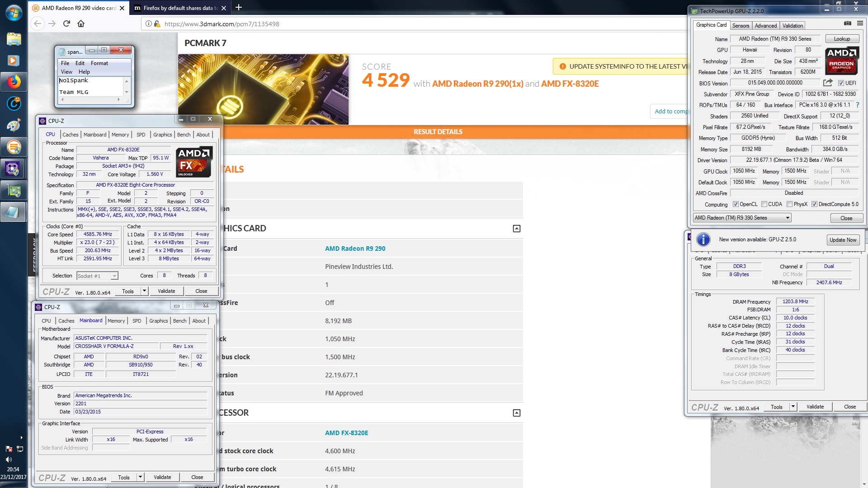Screen dimensions: 868x488
Task: Click the BIOS share export icon
Action: coord(828,83)
